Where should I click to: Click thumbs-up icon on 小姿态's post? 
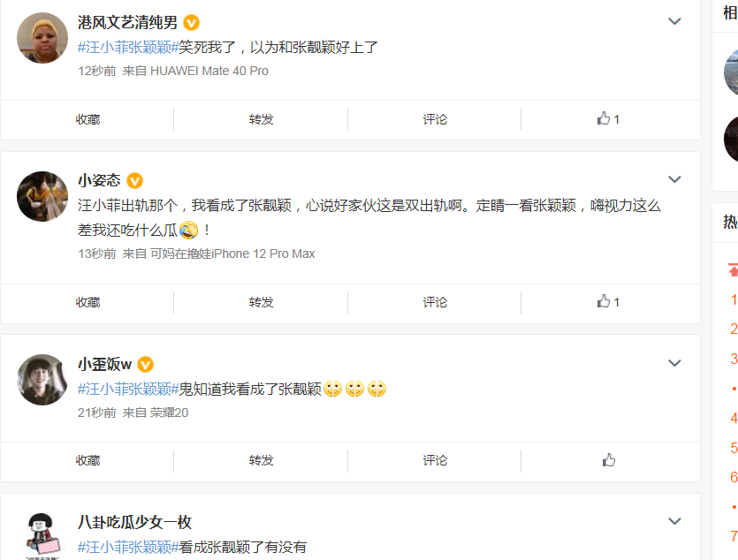coord(607,302)
